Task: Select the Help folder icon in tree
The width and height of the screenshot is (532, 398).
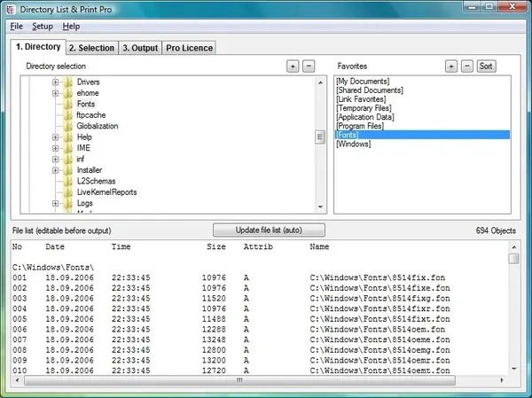Action: [68, 137]
